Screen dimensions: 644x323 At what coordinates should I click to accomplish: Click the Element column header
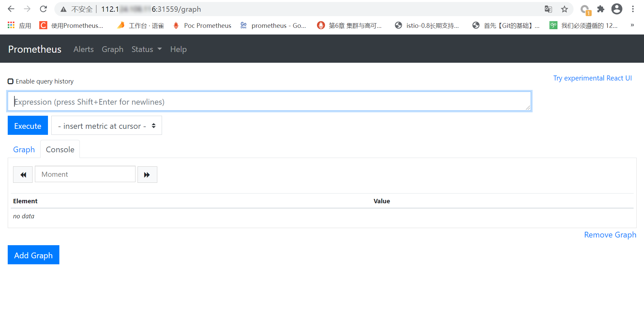tap(25, 201)
